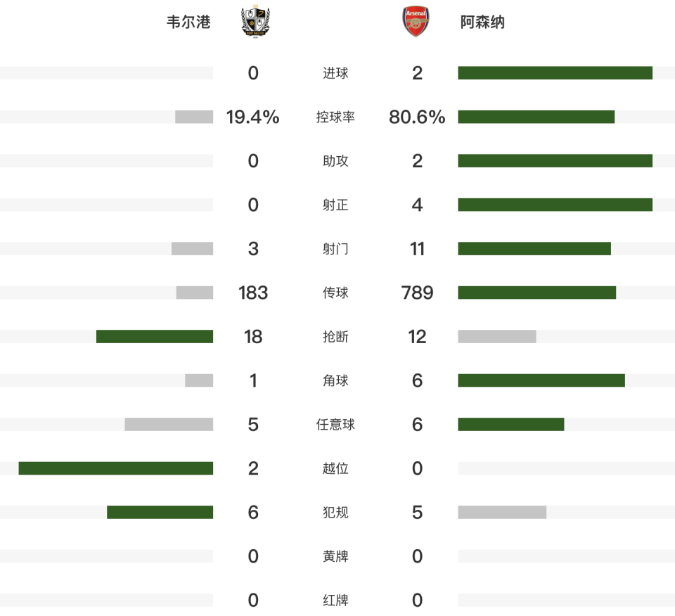675x616 pixels.
Task: Click Port Vale's green 越位 offside bar
Action: [x=116, y=468]
